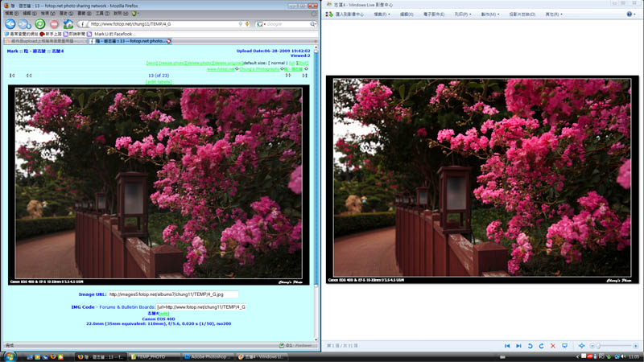Switch to TEMP_PHOTO taskbar button
The image size is (644, 362).
click(154, 356)
